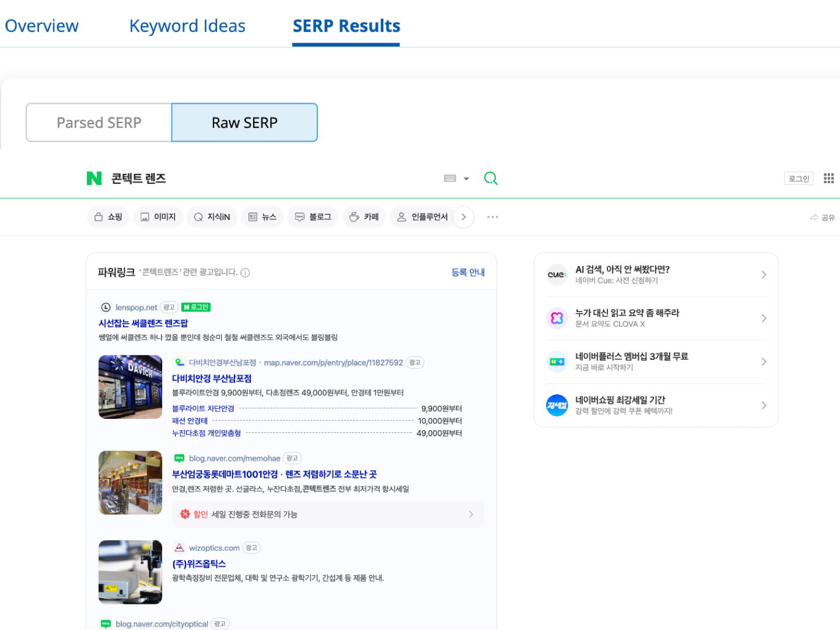Open the three-dot more options menu

[x=492, y=217]
